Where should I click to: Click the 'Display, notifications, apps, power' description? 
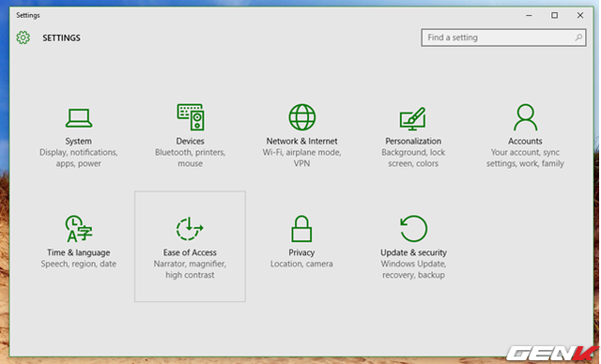click(x=79, y=159)
